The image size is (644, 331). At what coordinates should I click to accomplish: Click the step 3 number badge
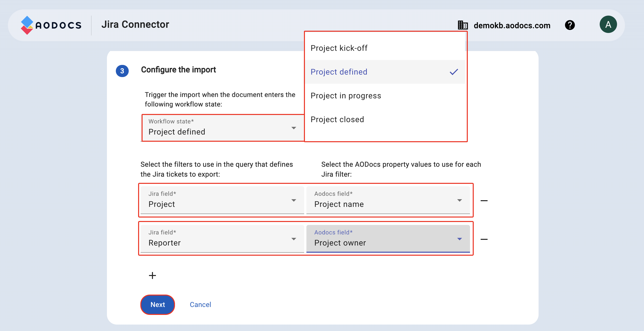tap(122, 71)
